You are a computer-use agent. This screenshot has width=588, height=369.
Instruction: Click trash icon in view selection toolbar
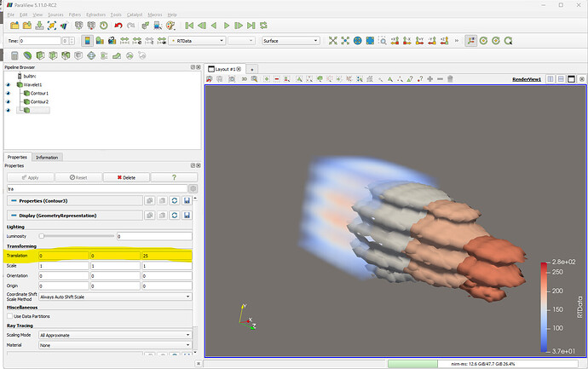tap(450, 79)
